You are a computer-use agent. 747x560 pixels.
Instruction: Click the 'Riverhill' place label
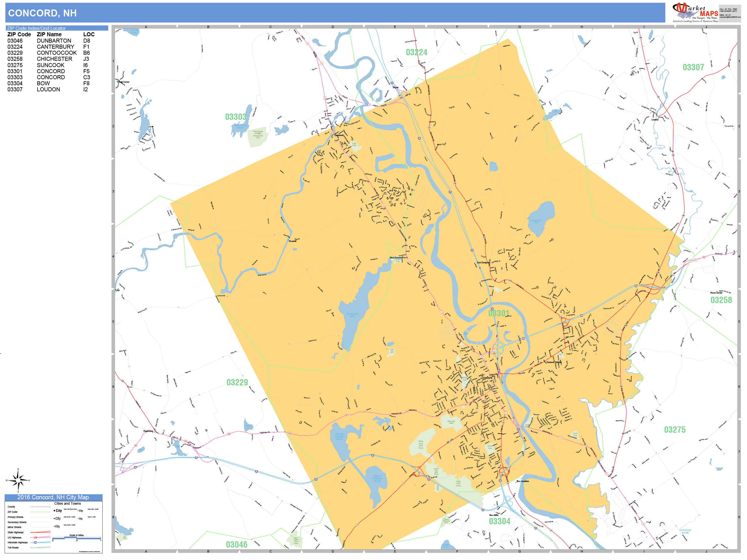tap(293, 241)
